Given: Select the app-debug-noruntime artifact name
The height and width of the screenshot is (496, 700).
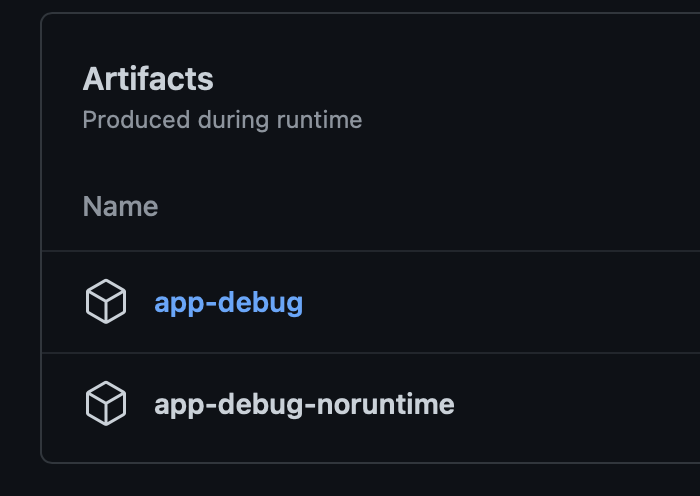Looking at the screenshot, I should coord(304,404).
